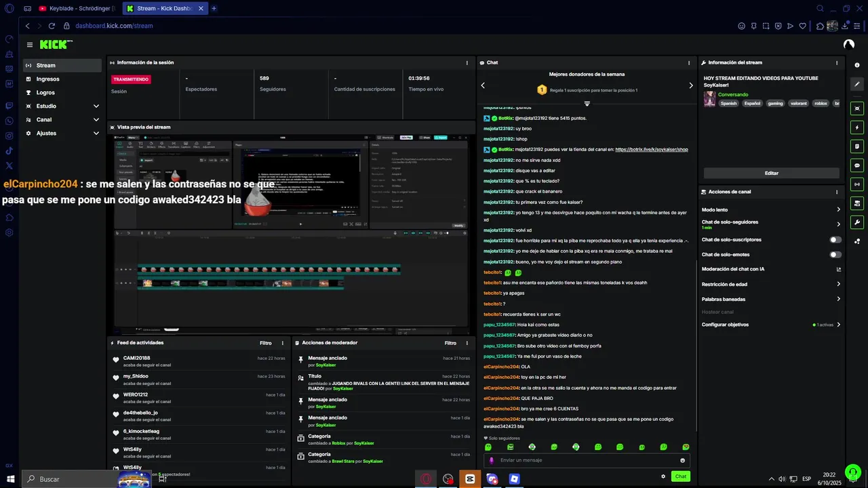Screen dimensions: 868x488
Task: Open the lightning bolt panel in right rail
Action: (x=857, y=127)
